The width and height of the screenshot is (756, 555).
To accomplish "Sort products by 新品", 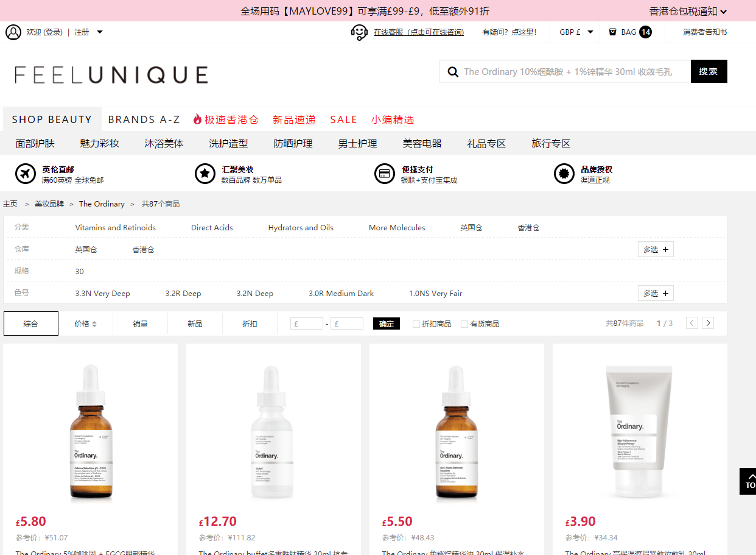I will (195, 324).
